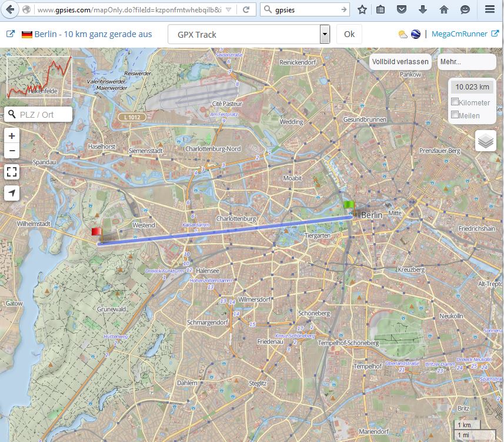Open the URL bar history dropdown arrow
The image size is (504, 442).
[229, 10]
